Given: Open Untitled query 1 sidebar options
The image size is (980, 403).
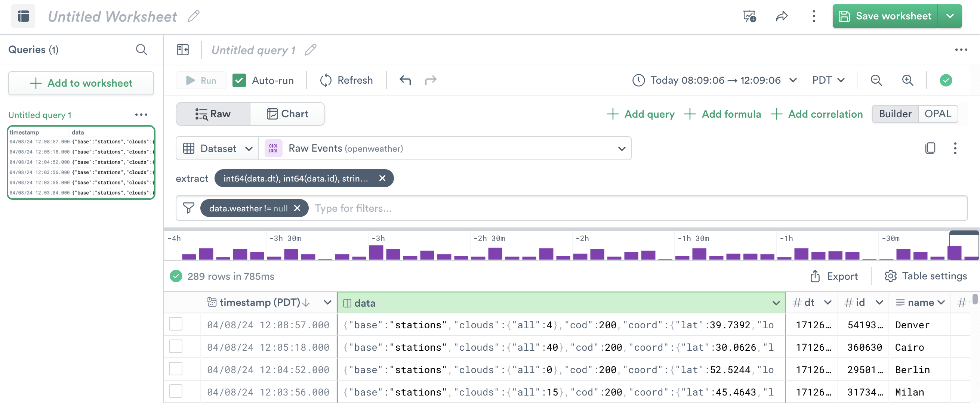Looking at the screenshot, I should point(141,115).
